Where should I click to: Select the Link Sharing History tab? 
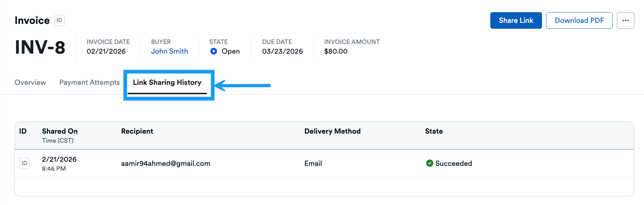point(167,82)
